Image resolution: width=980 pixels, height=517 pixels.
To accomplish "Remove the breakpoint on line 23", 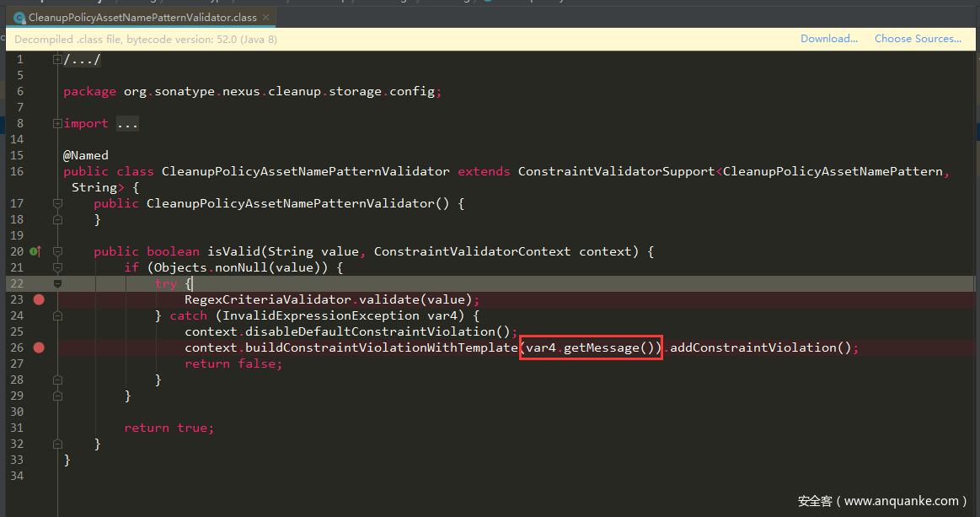I will (x=39, y=299).
